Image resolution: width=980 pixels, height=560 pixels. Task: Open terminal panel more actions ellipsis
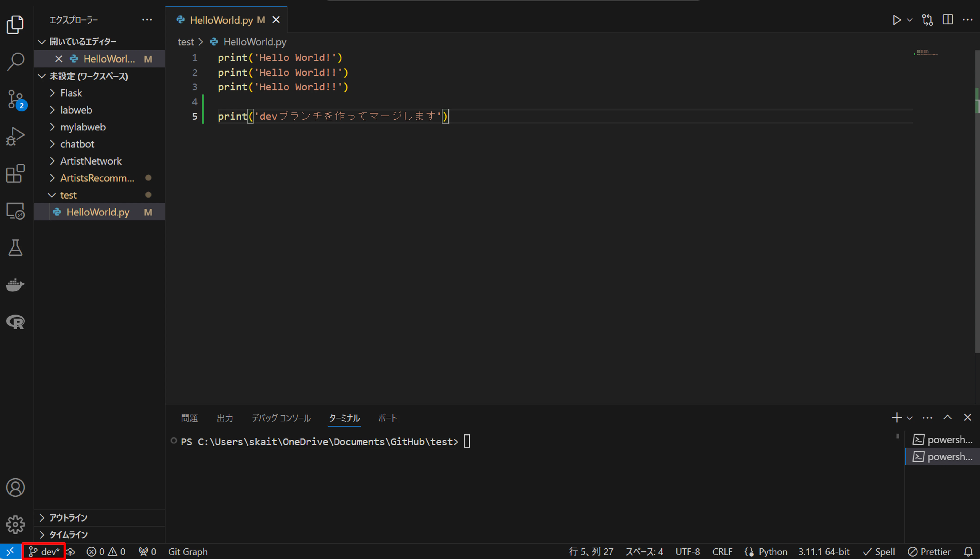pos(927,418)
